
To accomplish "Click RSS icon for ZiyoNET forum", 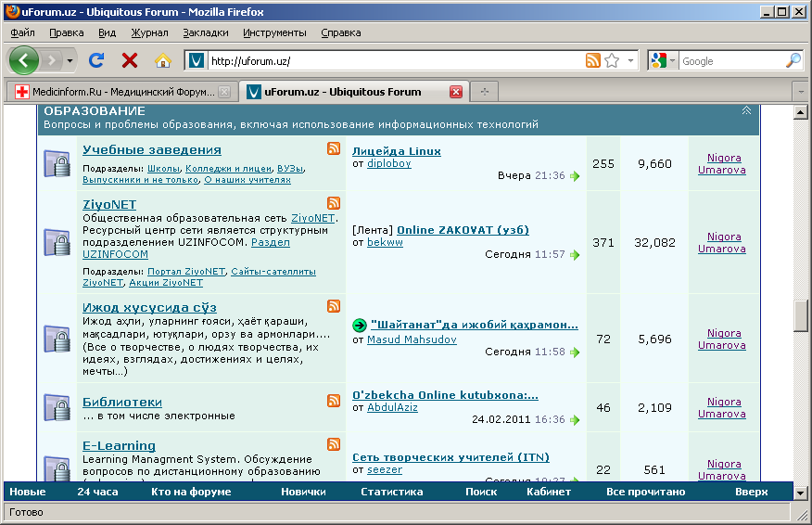I will (334, 203).
